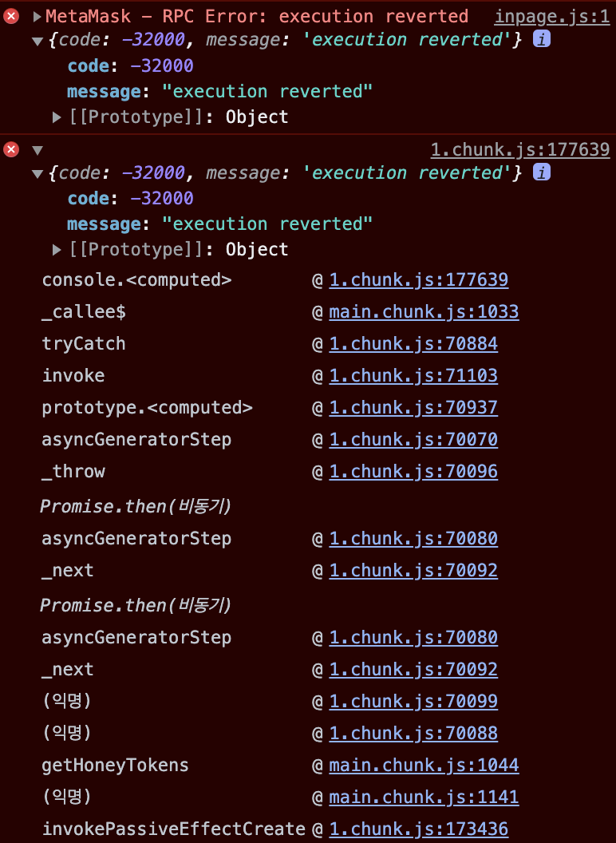
Task: Click the main.chunk.js:1141 source link
Action: [x=424, y=797]
